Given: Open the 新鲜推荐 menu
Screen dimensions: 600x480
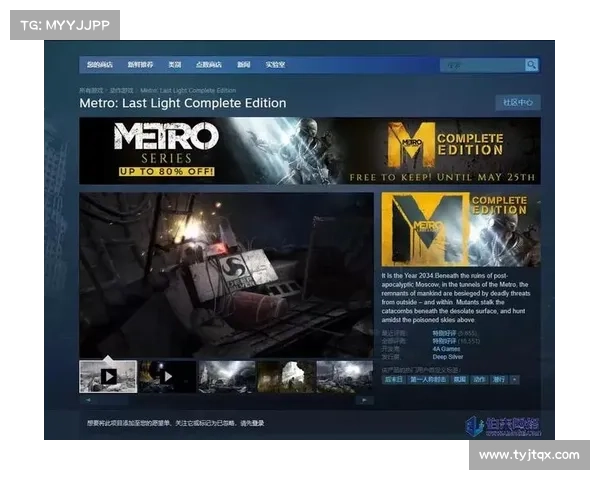Looking at the screenshot, I should 140,65.
